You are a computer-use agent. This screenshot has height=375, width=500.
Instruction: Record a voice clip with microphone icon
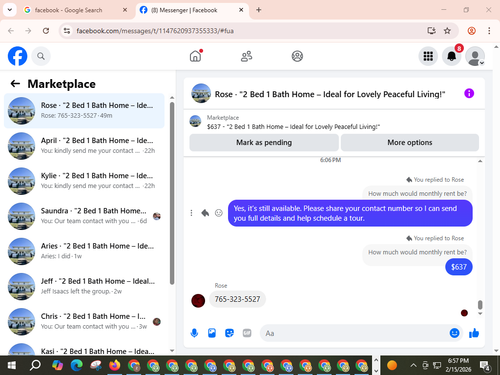coord(194,333)
